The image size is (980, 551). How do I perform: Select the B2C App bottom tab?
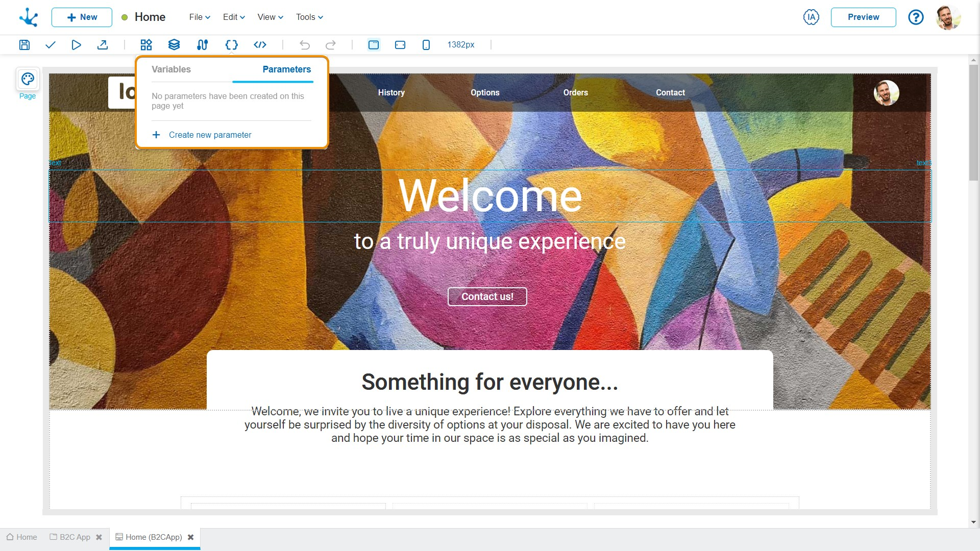pos(75,537)
